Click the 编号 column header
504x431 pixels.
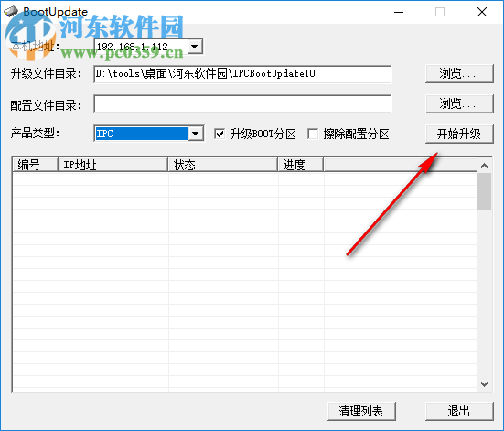(x=36, y=165)
